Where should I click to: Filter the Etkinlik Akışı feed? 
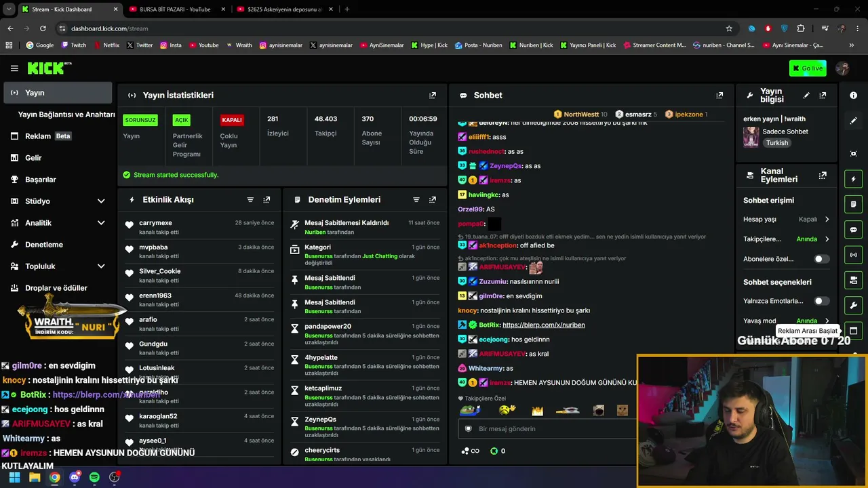point(250,200)
